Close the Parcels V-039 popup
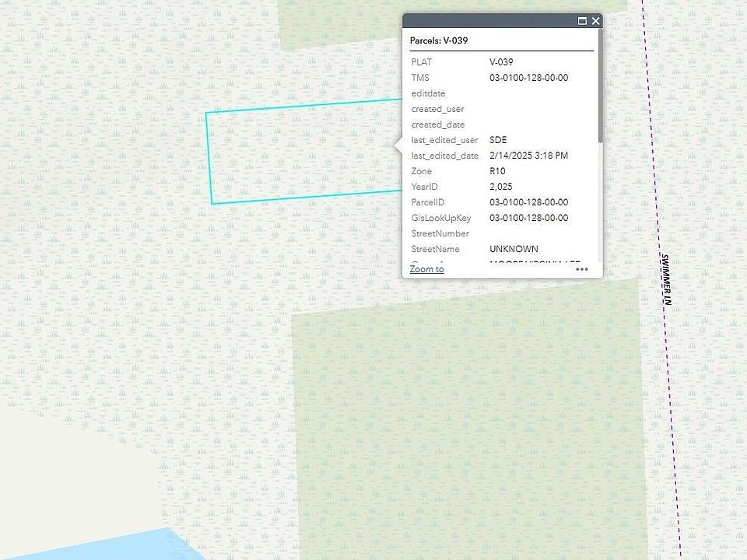Image resolution: width=747 pixels, height=560 pixels. point(595,21)
